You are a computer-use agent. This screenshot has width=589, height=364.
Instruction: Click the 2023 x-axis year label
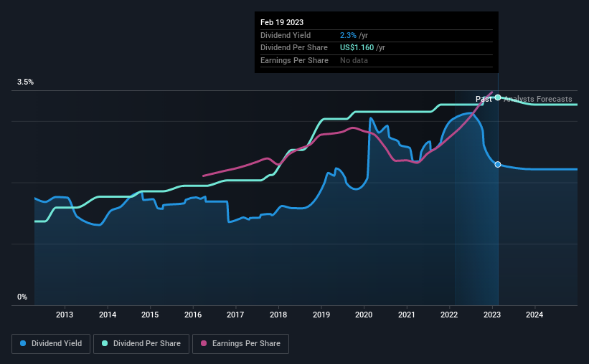point(492,315)
